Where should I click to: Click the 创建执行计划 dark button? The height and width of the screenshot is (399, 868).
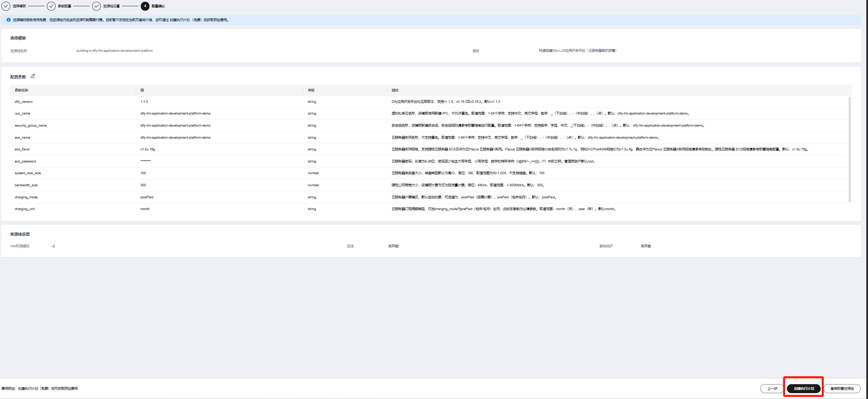803,388
